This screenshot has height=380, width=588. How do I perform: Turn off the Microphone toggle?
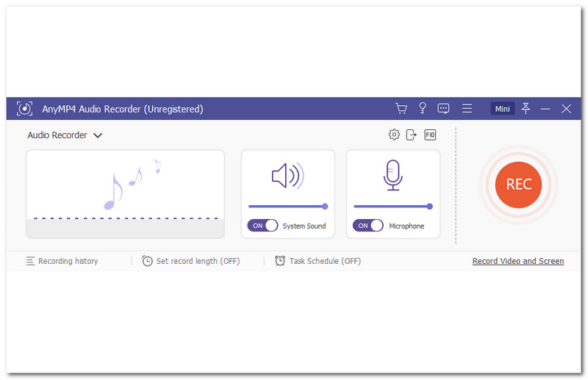368,226
